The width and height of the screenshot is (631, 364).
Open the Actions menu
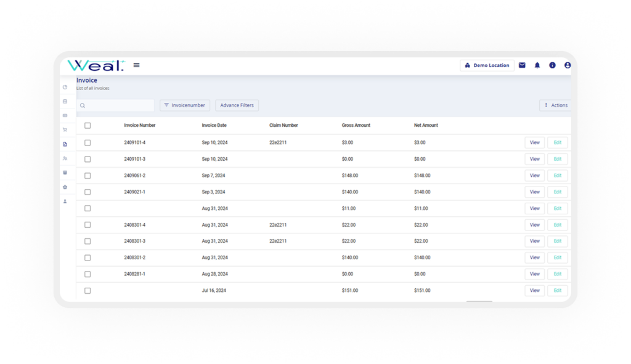[x=555, y=105]
